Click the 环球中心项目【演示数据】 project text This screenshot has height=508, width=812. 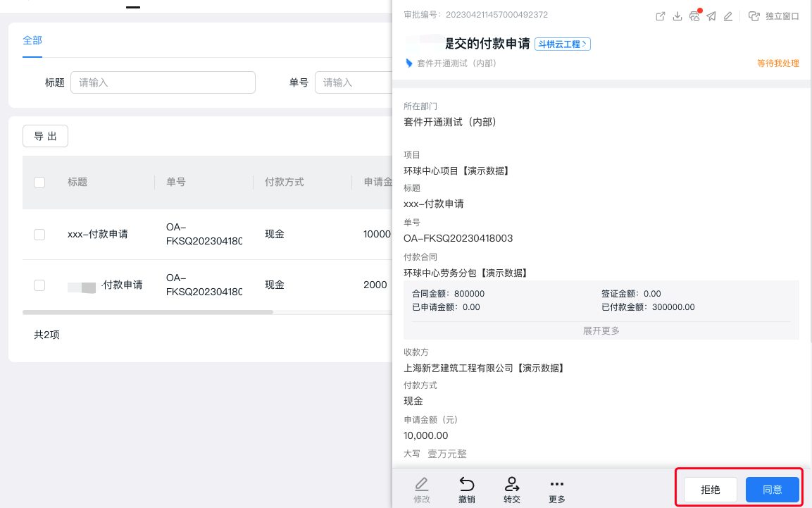click(456, 171)
